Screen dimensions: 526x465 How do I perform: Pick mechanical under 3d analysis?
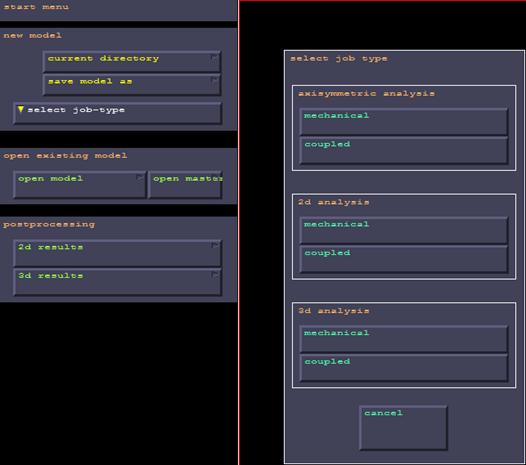[404, 339]
